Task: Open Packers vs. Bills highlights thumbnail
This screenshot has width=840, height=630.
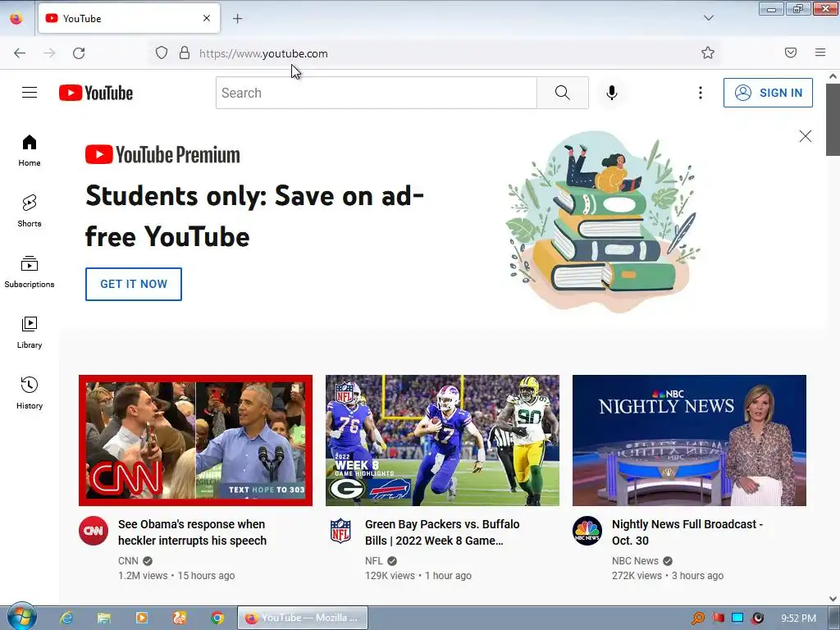Action: [442, 441]
